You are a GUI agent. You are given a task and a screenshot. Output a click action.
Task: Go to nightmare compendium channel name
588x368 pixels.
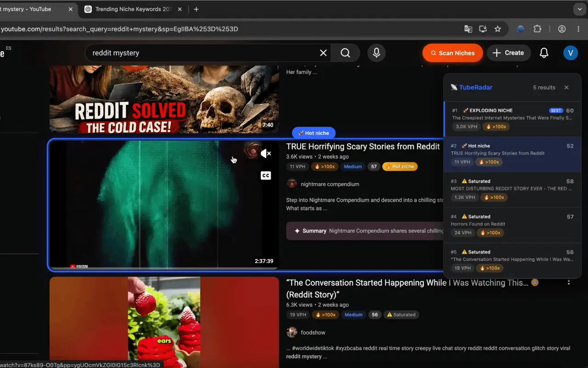(330, 184)
